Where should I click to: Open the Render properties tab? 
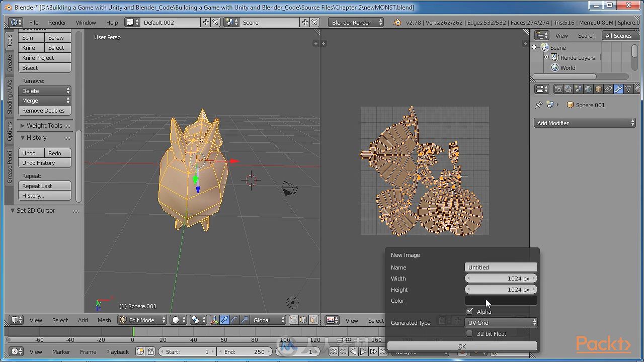[x=558, y=89]
